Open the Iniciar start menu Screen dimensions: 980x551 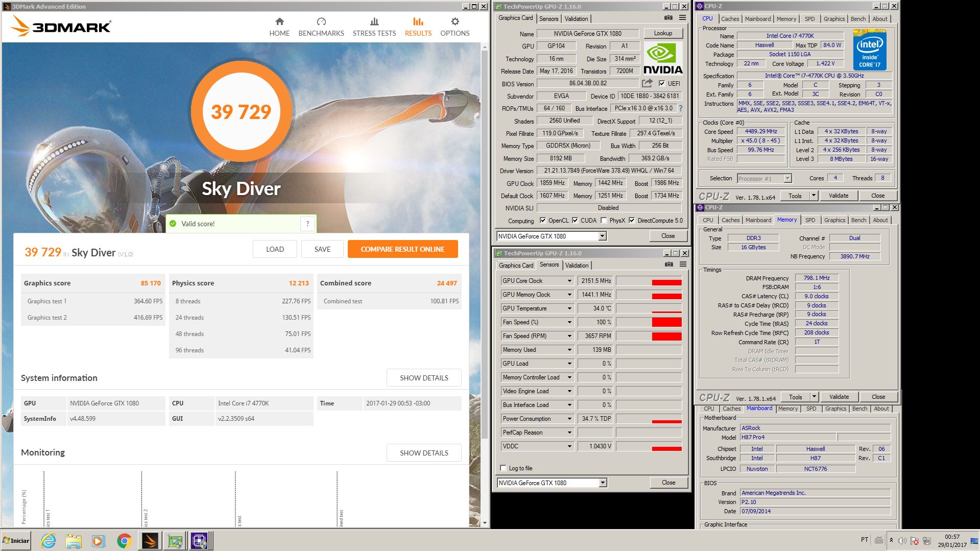pos(16,541)
